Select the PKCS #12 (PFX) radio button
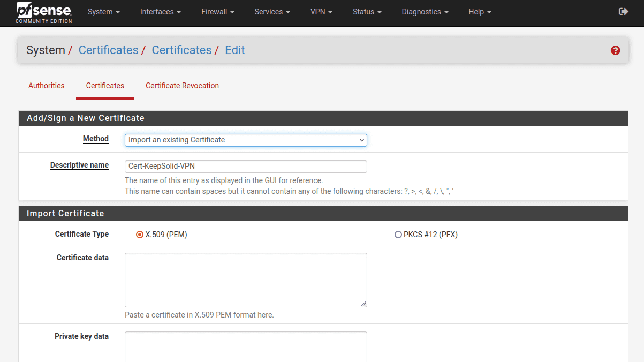 (x=398, y=235)
